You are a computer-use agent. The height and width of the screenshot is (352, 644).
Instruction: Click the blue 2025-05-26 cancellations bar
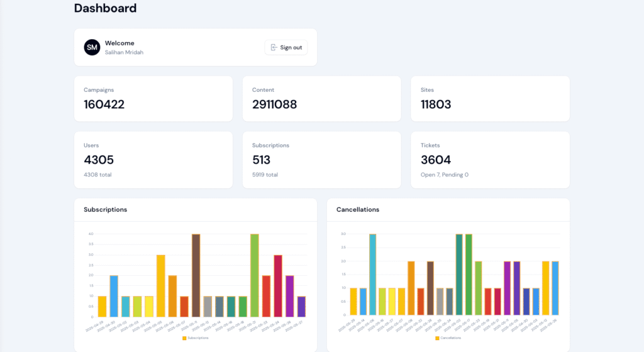(555, 288)
